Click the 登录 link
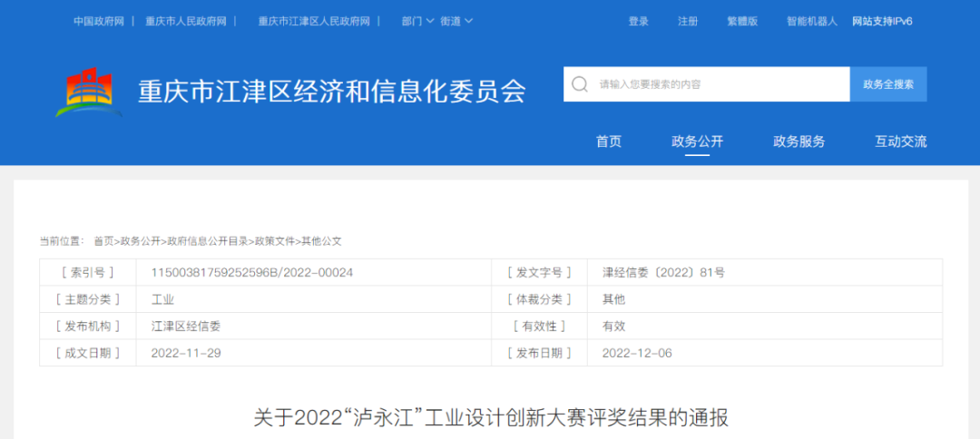980x439 pixels. click(x=638, y=21)
